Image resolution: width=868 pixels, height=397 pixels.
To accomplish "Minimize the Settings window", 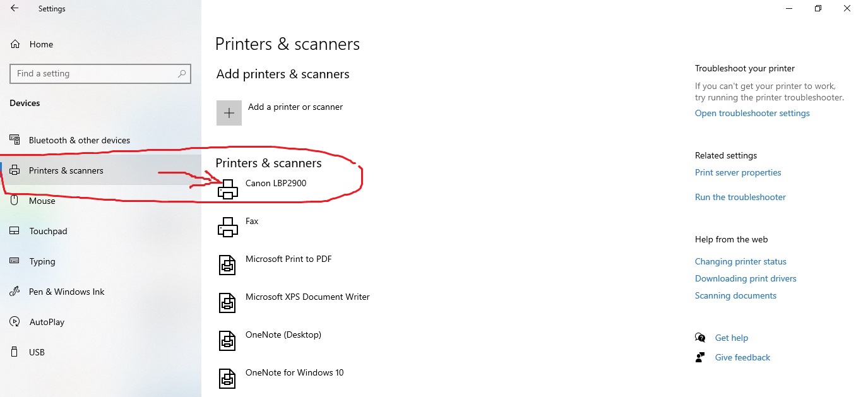I will coord(789,8).
